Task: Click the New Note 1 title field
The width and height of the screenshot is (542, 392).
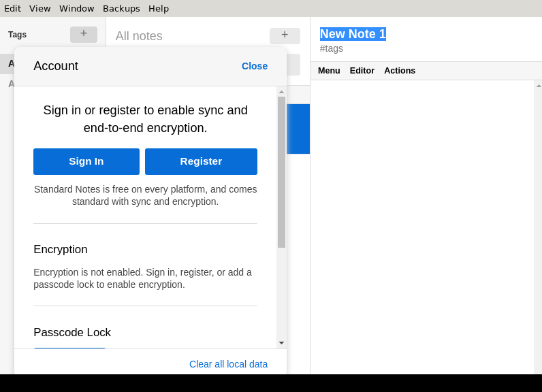Action: coord(353,34)
